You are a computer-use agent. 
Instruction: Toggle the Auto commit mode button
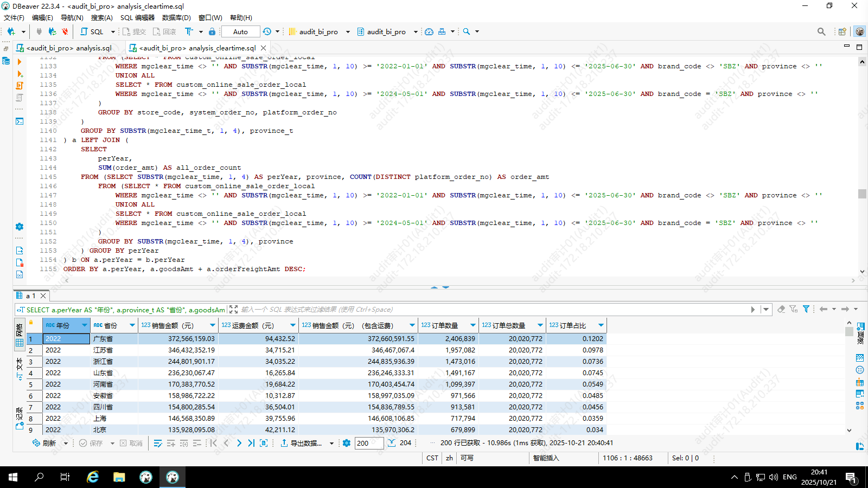(240, 31)
